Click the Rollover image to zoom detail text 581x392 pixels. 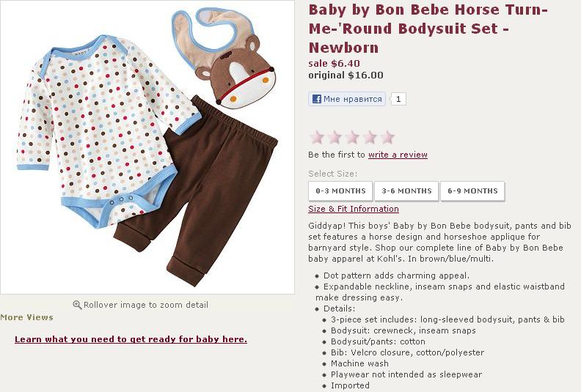click(146, 305)
